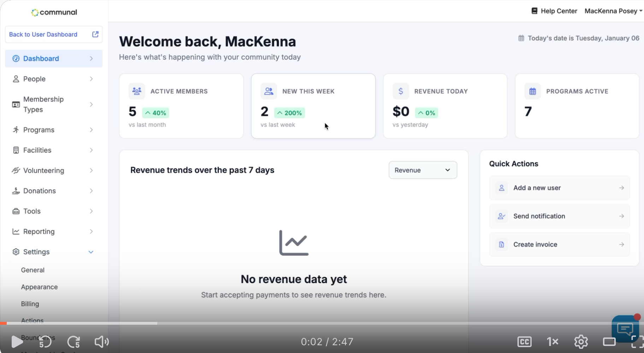644x353 pixels.
Task: Click Create invoice quick action
Action: (x=560, y=244)
